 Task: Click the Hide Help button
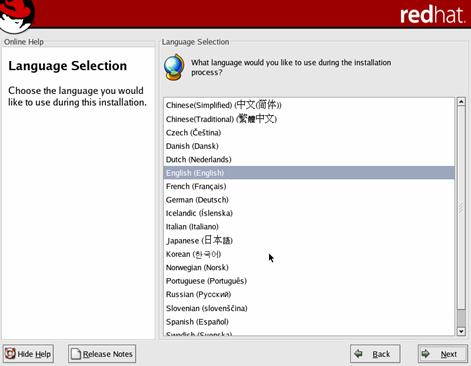click(x=28, y=354)
